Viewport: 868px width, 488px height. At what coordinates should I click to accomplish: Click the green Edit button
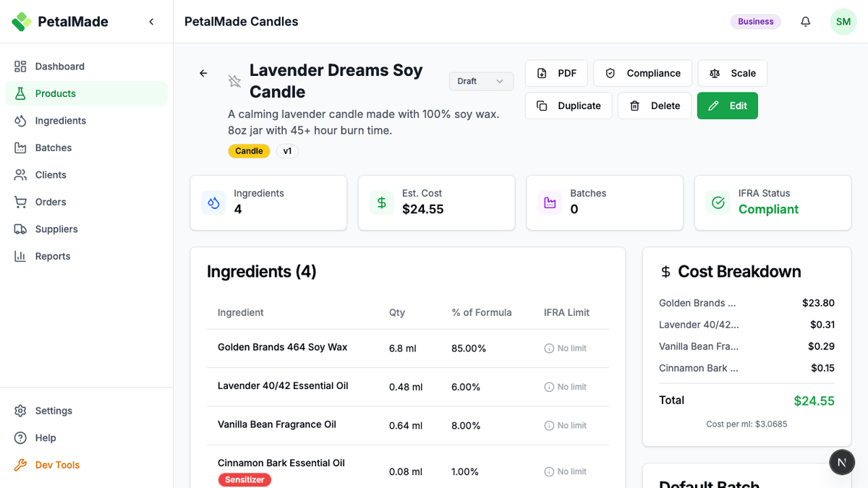727,106
